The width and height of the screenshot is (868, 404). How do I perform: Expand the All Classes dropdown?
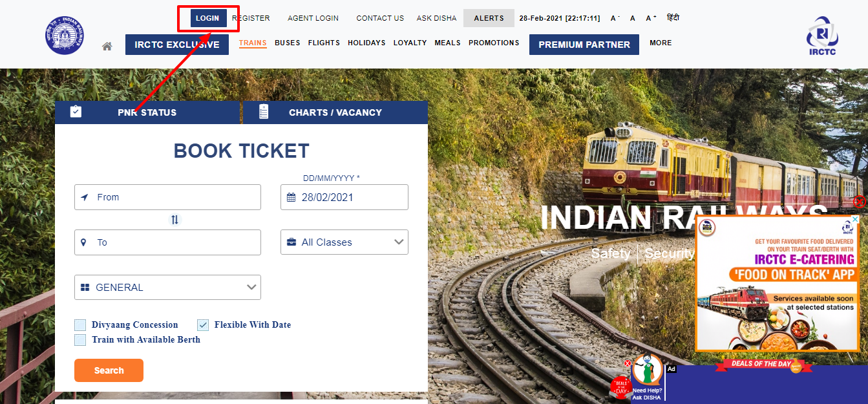point(344,242)
